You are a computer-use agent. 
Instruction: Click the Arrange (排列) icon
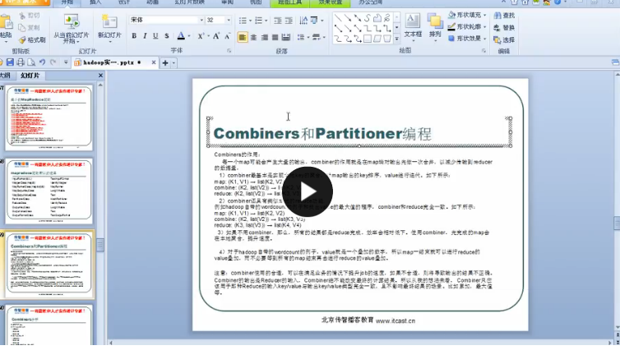pos(435,21)
